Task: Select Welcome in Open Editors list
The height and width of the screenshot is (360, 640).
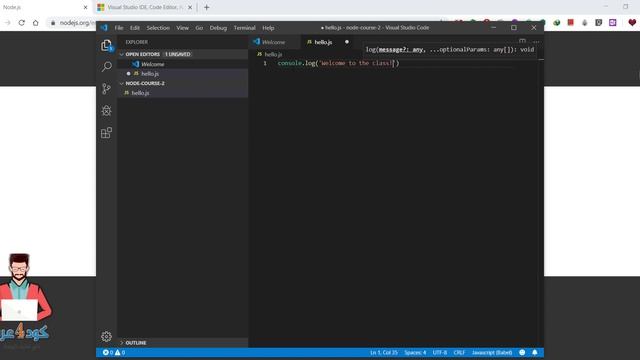Action: [183, 64]
